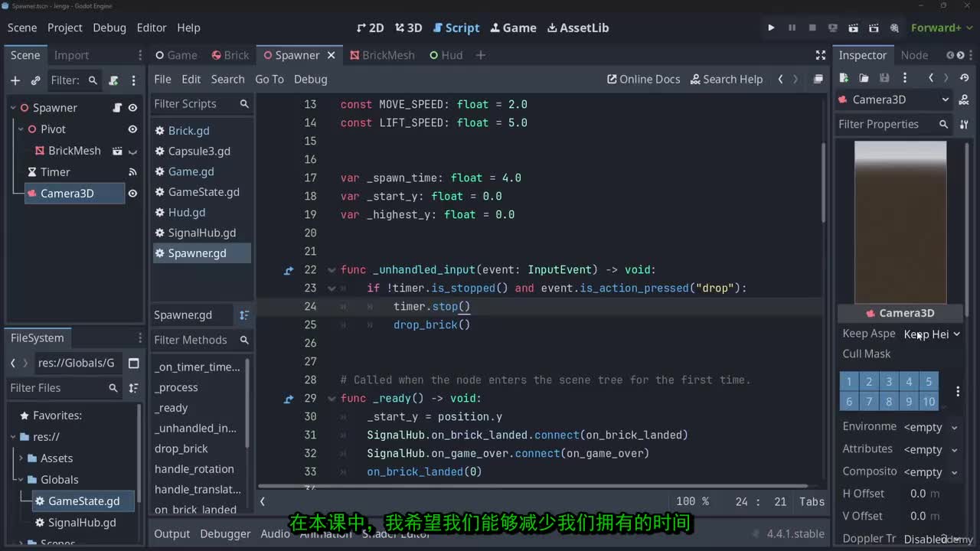
Task: Toggle the script panel with the arrow
Action: pos(263,501)
